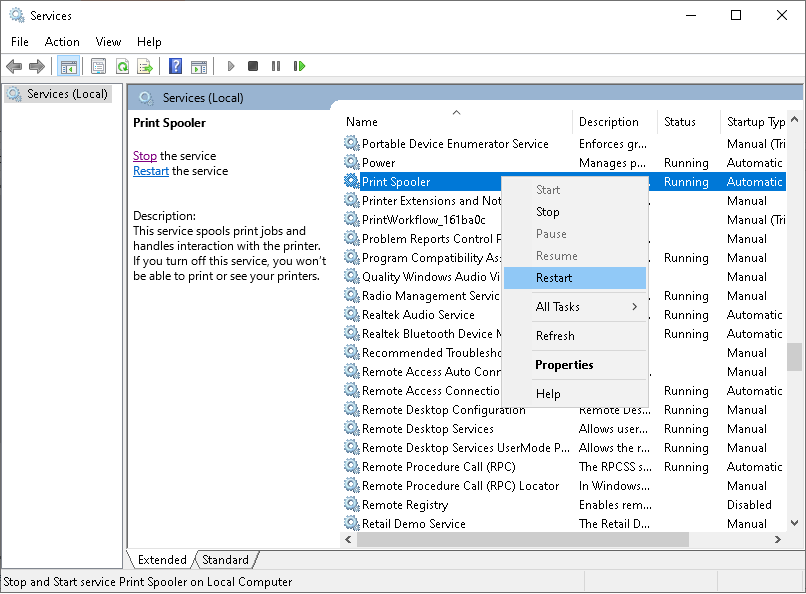Select the Portable Device Enumerator Service name
Viewport: 806px width, 594px height.
coord(455,144)
